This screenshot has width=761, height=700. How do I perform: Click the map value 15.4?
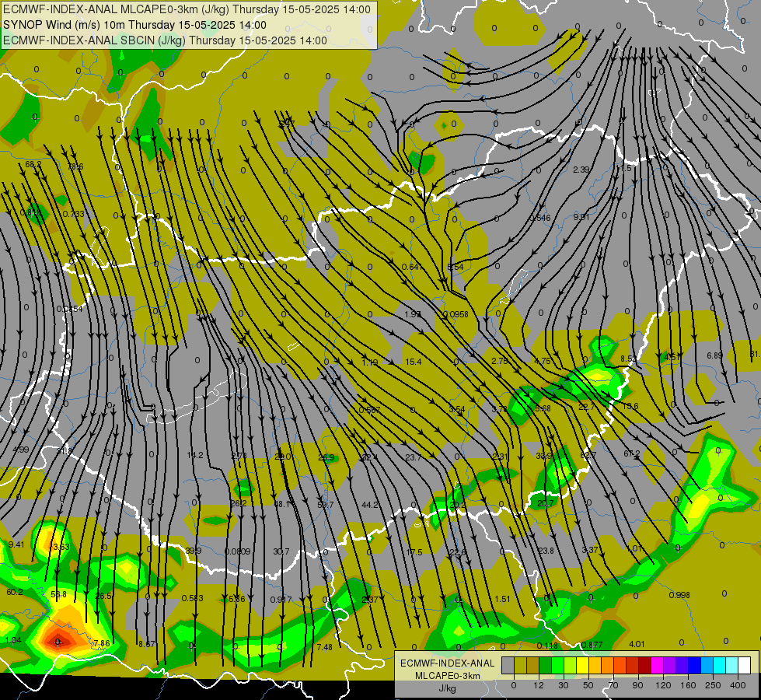413,362
